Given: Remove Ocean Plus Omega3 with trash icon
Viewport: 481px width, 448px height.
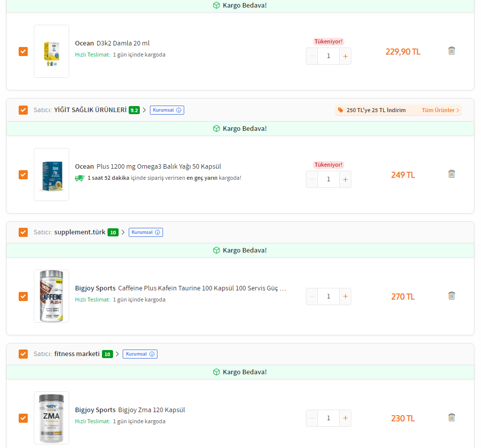Looking at the screenshot, I should (451, 174).
